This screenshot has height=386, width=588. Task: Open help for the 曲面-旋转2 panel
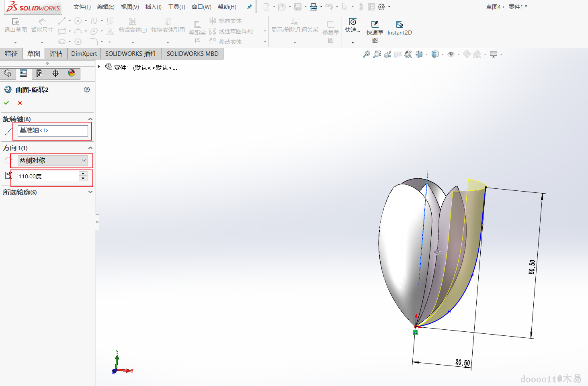coord(87,90)
